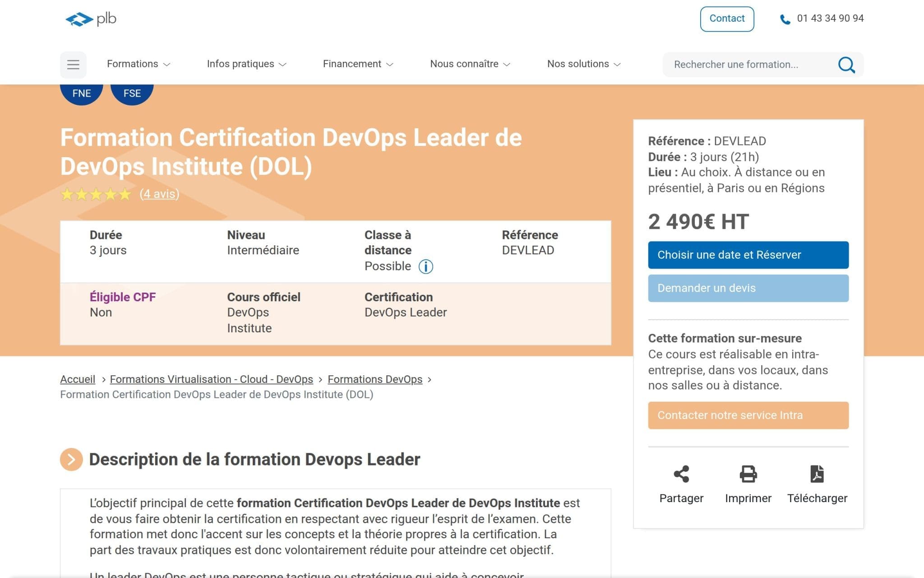The image size is (924, 578).
Task: Click Choisir une date et Réserver
Action: (x=748, y=255)
